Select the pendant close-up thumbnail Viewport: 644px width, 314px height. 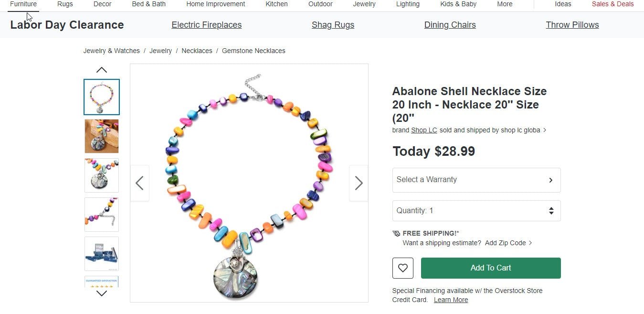click(102, 136)
